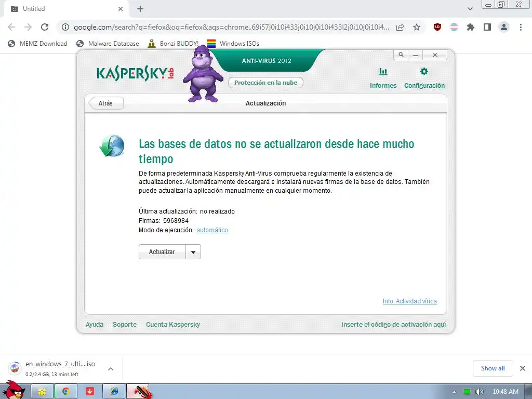Open MEMZ Download bookmark
Image resolution: width=532 pixels, height=399 pixels.
37,44
